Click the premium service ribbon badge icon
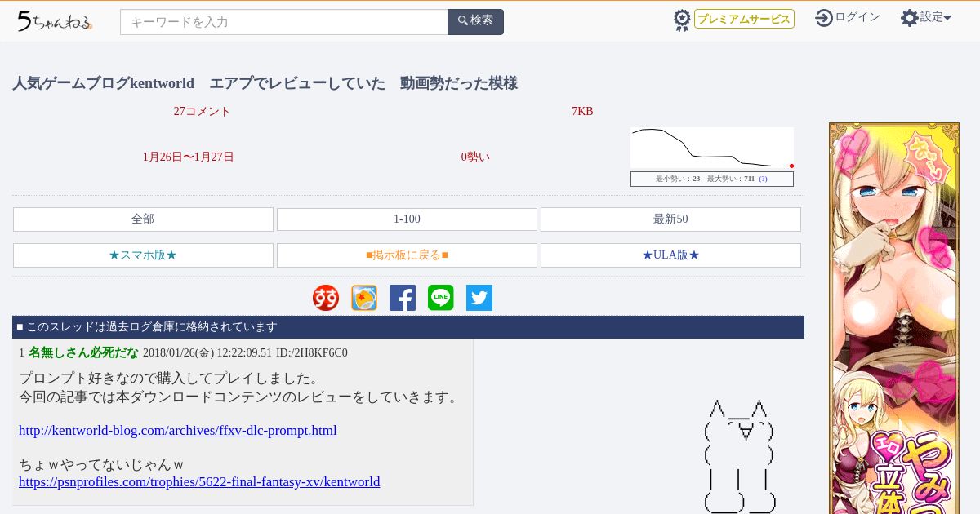Screen dimensions: 980x514 coord(682,20)
